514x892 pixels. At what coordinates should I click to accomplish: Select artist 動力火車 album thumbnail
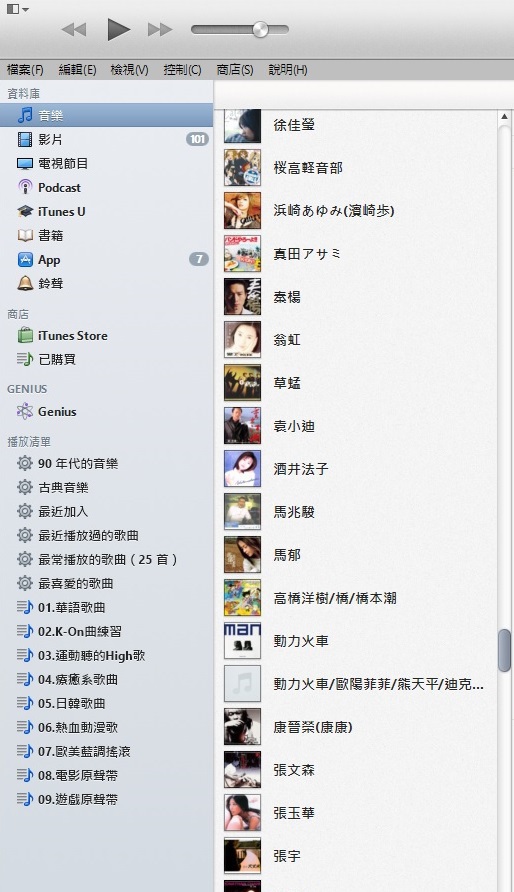click(x=242, y=641)
